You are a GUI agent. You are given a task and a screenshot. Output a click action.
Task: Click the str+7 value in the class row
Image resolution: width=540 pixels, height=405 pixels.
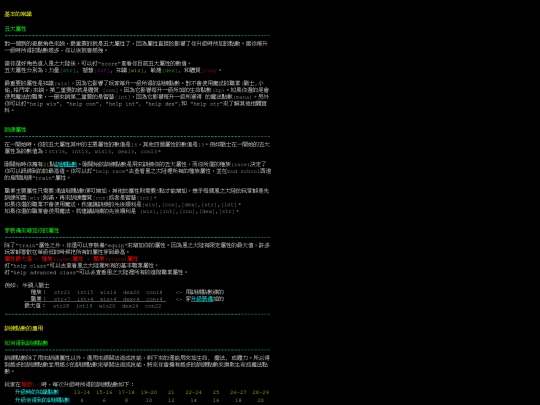click(62, 299)
